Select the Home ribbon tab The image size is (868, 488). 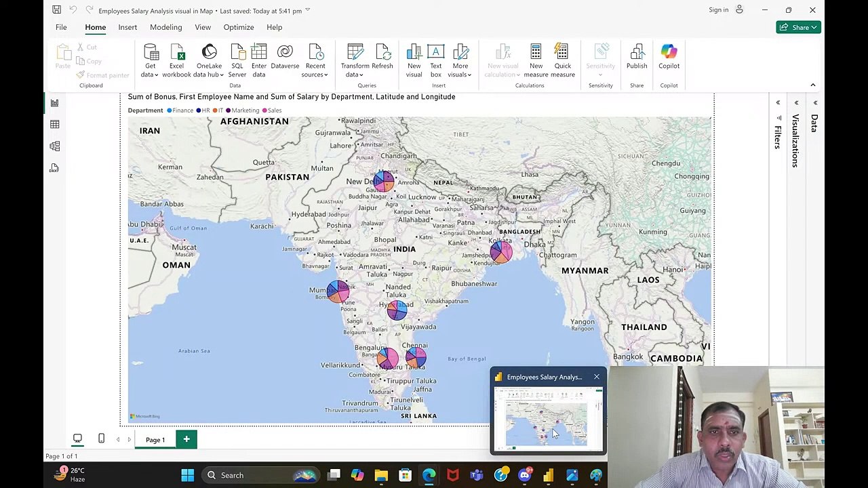point(95,27)
